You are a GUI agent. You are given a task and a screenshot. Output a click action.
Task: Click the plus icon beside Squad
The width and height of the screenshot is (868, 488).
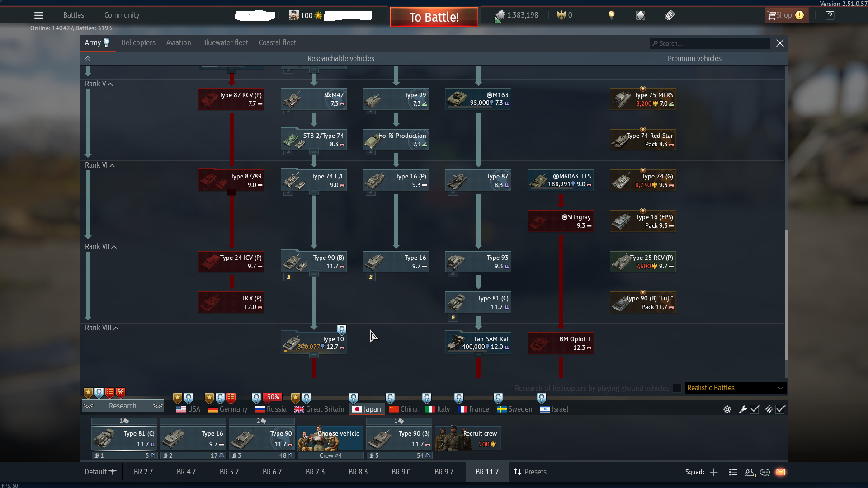(714, 472)
